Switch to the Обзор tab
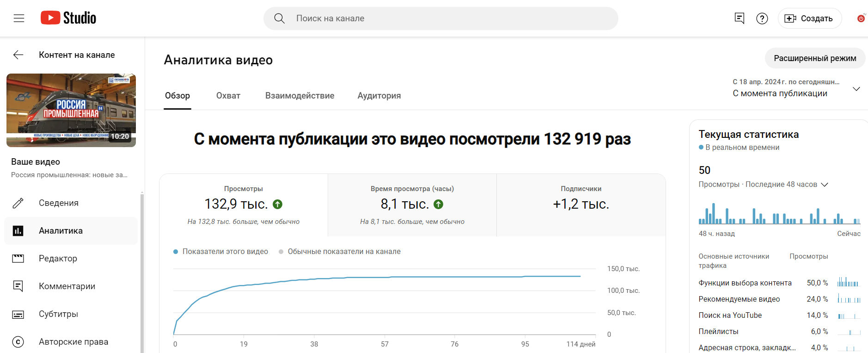The image size is (868, 353). pos(177,96)
